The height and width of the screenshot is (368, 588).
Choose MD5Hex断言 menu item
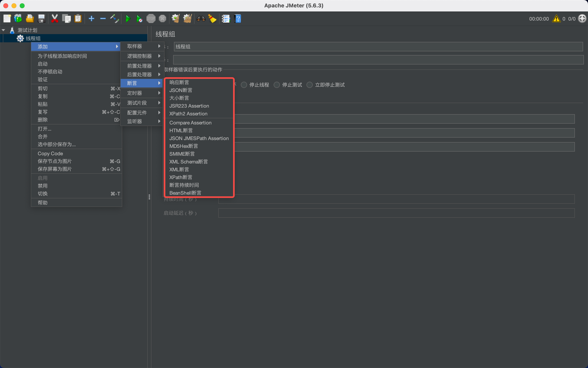coord(199,146)
